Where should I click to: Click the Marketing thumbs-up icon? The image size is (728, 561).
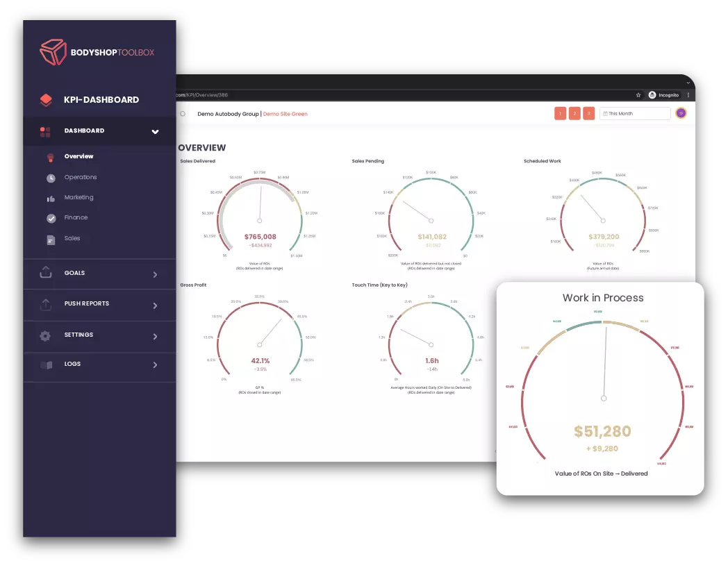tap(51, 198)
